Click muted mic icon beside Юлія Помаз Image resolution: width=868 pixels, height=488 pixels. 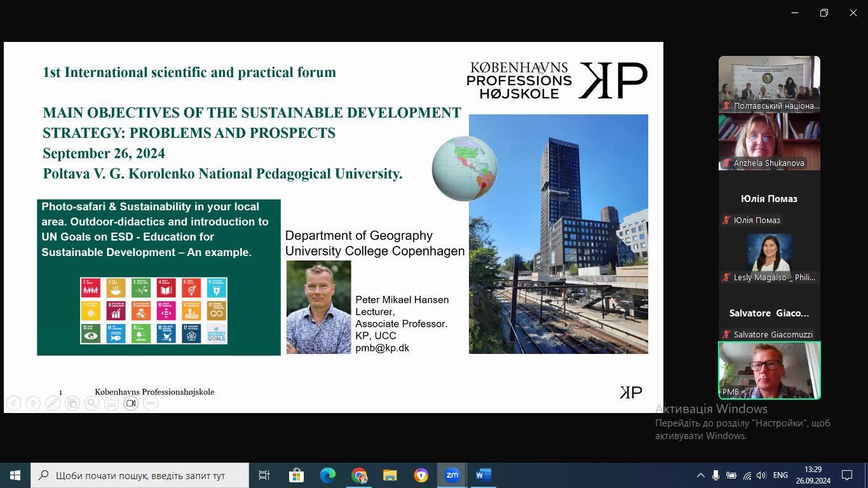click(x=726, y=220)
